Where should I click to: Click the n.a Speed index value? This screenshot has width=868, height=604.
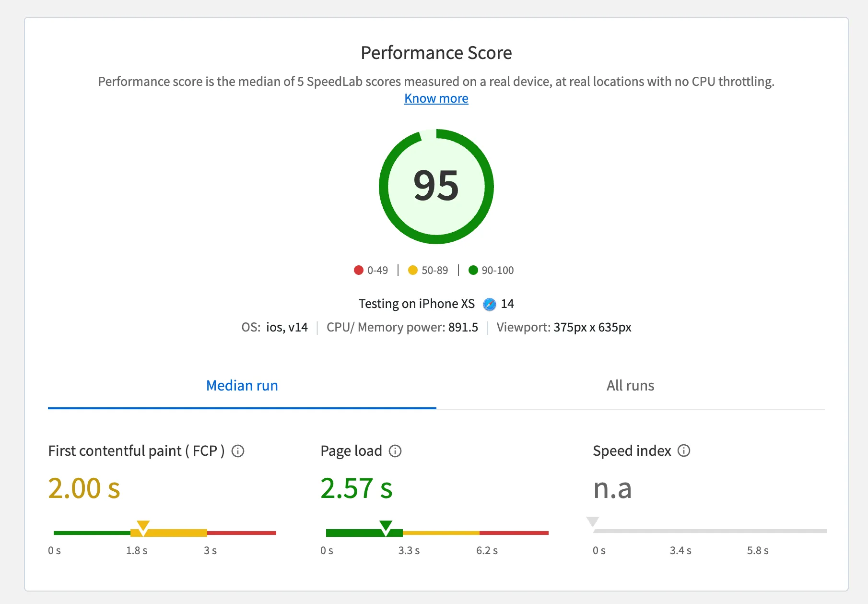click(x=612, y=488)
